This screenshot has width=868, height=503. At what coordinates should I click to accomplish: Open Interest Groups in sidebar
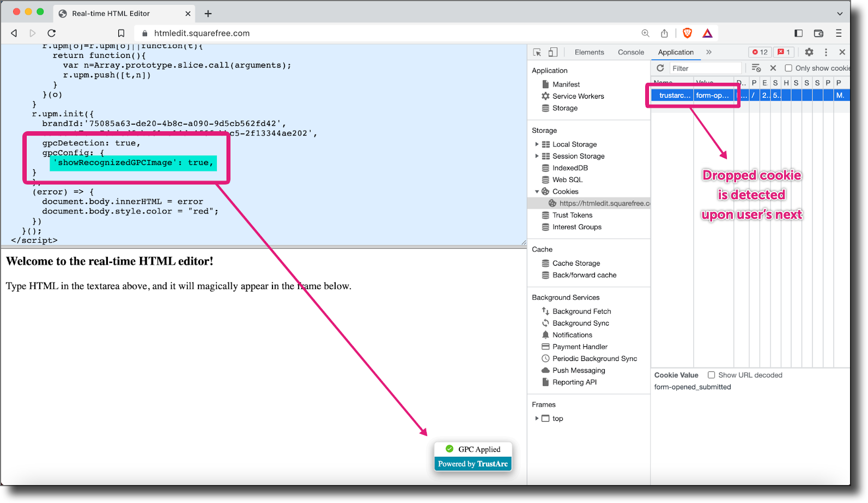576,227
